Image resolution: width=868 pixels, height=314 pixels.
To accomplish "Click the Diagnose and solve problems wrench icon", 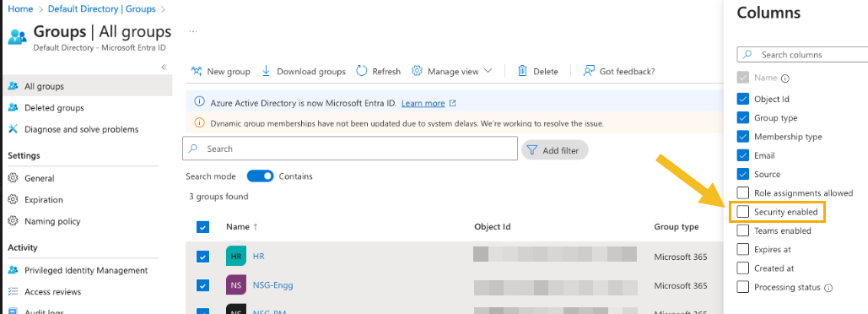I will point(13,129).
